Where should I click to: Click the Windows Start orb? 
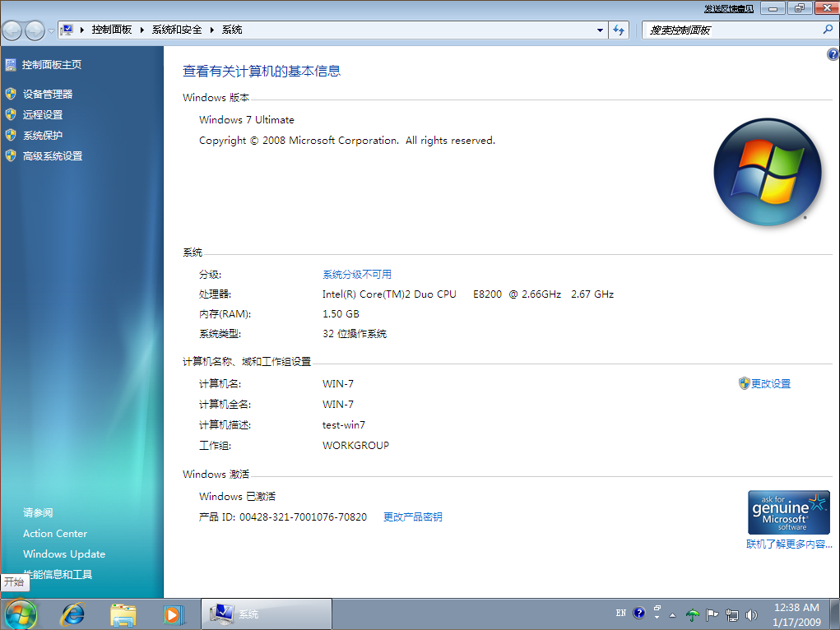click(x=21, y=614)
